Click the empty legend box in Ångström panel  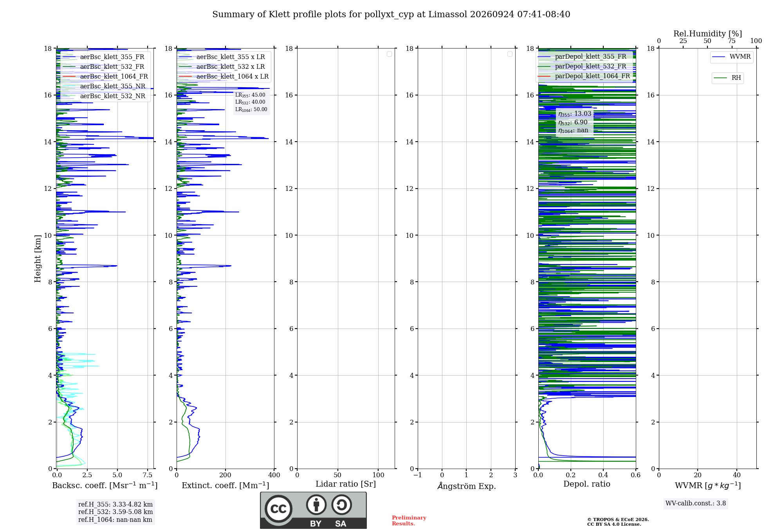click(510, 54)
